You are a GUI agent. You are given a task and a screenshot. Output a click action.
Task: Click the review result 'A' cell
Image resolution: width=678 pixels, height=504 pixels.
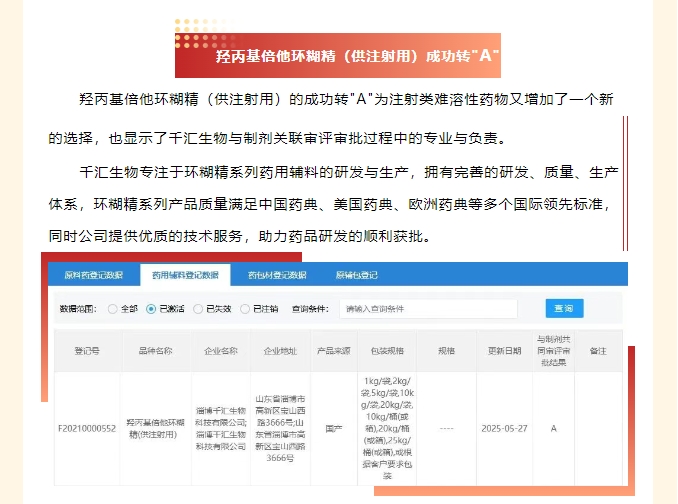553,428
